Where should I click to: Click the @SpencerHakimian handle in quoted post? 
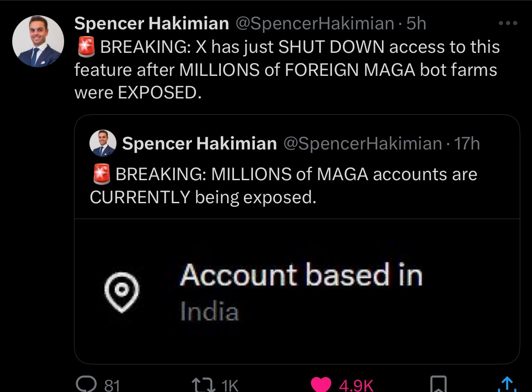tap(362, 144)
